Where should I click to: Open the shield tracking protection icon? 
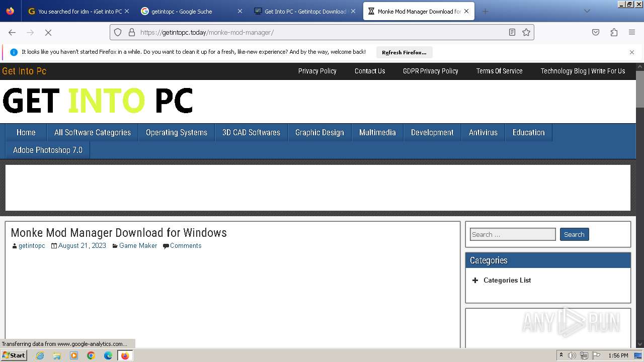pos(118,32)
